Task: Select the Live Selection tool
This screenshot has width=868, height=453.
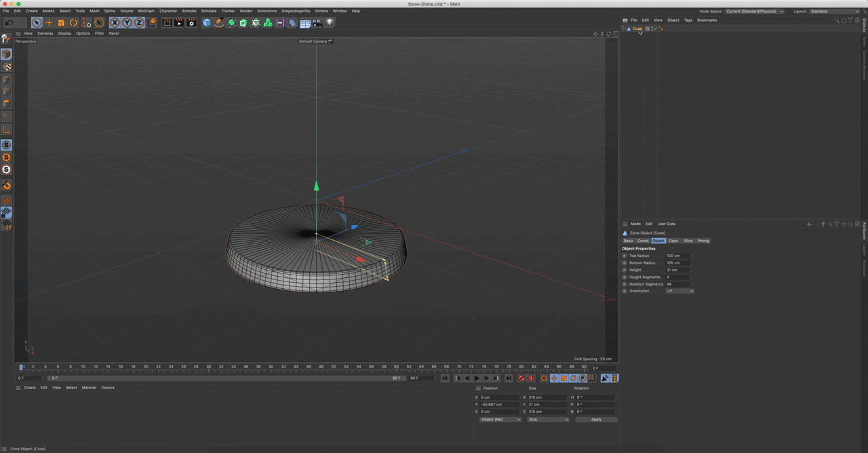Action: 37,23
